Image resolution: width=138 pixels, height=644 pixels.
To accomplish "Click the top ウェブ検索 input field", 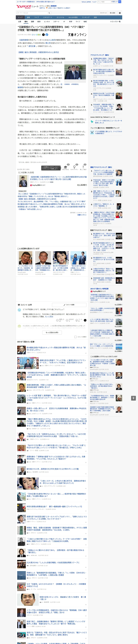I will coord(104,2).
